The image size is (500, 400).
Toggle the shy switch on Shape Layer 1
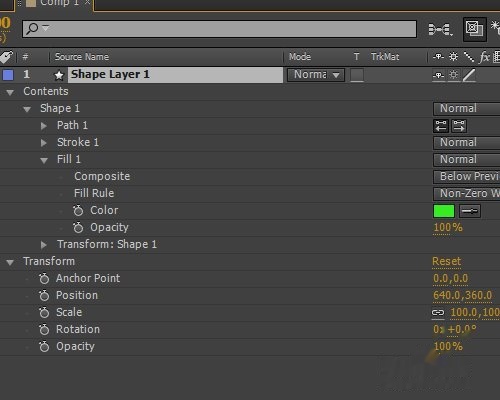438,75
